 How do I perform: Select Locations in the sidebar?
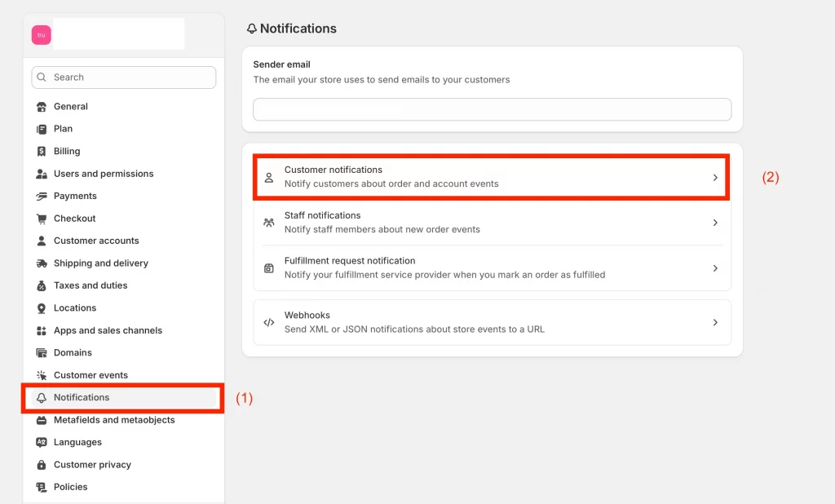click(124, 308)
